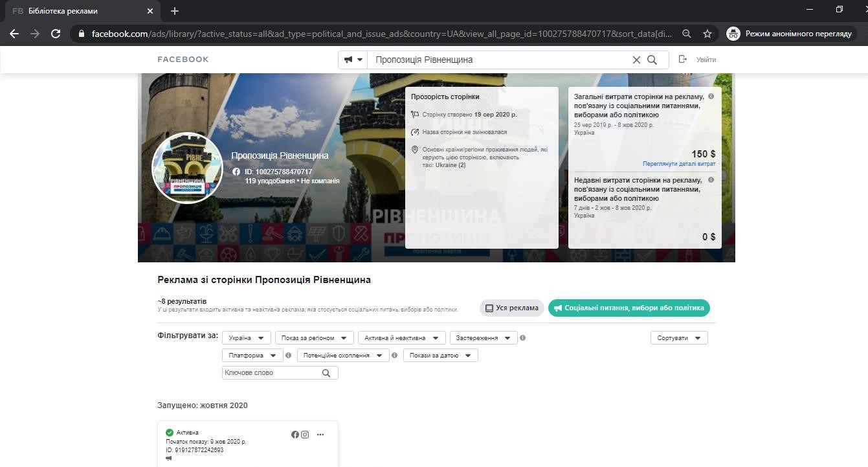Click the disabled forward navigation arrow
The height and width of the screenshot is (467, 868).
(35, 34)
